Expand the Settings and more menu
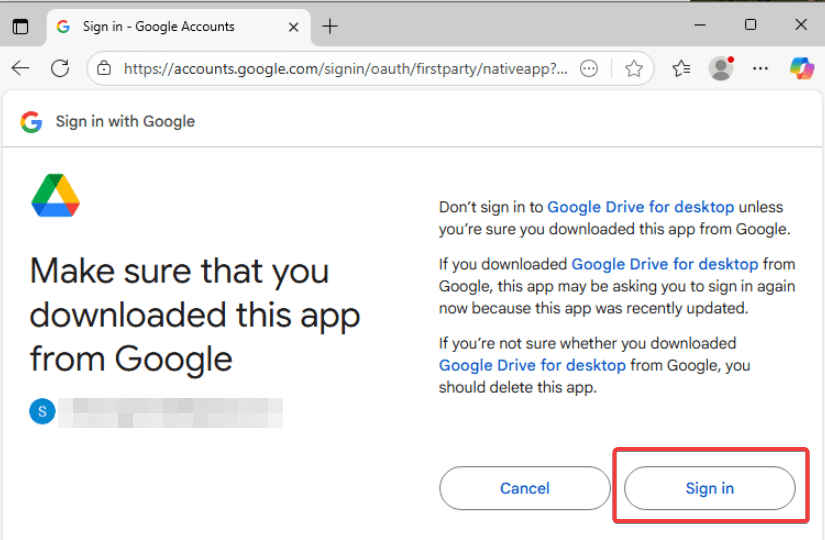The width and height of the screenshot is (825, 540). tap(761, 68)
